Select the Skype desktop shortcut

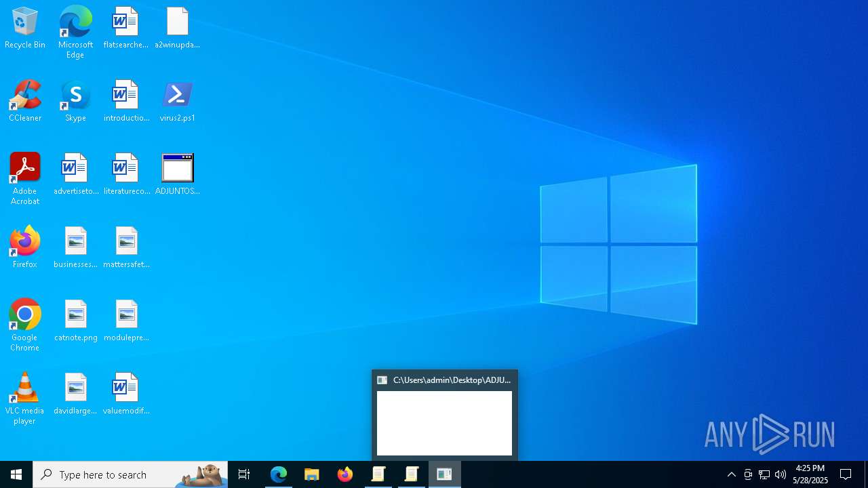(75, 101)
